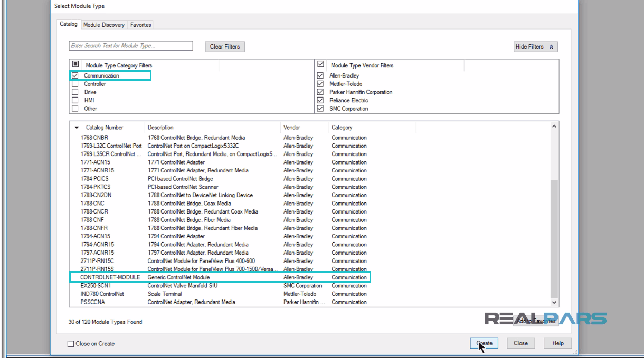
Task: Open the Favorites tab
Action: pos(140,25)
